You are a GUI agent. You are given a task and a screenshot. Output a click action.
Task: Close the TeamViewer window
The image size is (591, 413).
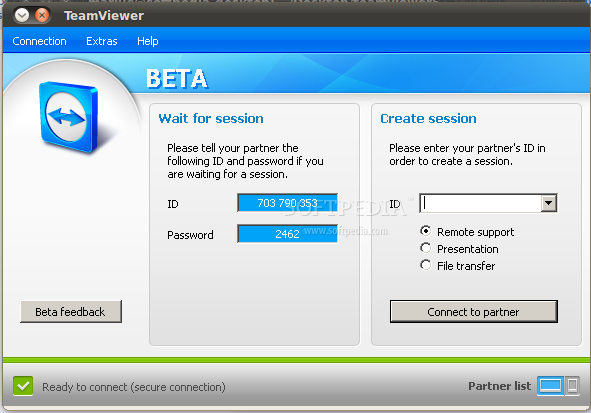point(42,15)
